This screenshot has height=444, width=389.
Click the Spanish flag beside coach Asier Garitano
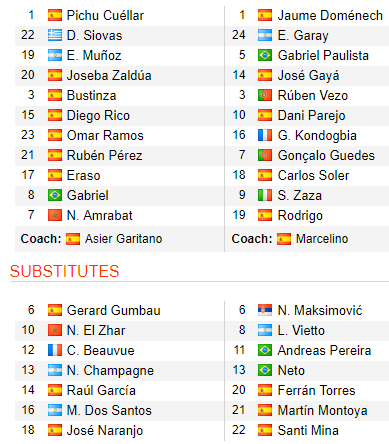(x=73, y=239)
